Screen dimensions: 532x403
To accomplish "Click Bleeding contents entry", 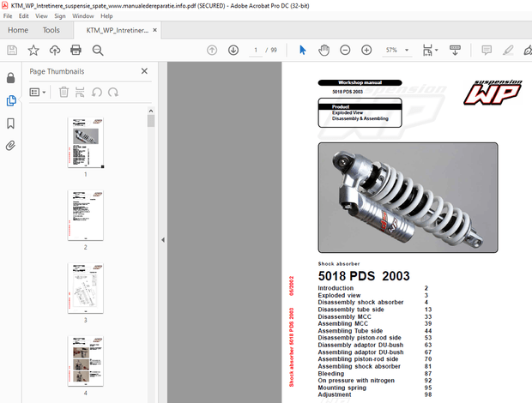I will tap(331, 374).
